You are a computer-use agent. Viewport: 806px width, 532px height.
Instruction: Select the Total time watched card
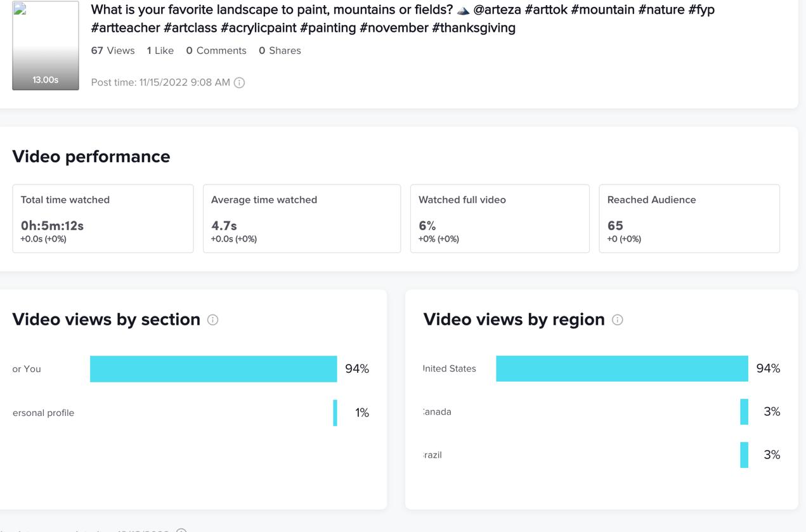(x=103, y=219)
